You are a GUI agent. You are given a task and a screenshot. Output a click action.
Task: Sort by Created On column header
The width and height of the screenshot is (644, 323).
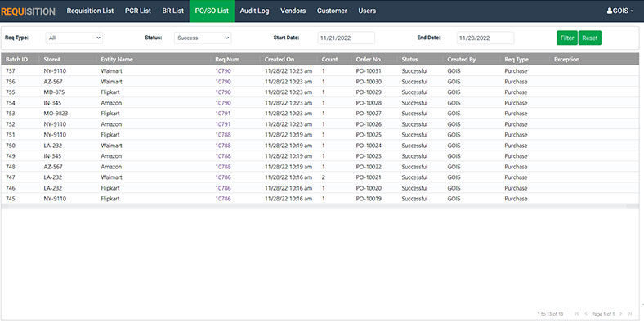click(x=280, y=59)
